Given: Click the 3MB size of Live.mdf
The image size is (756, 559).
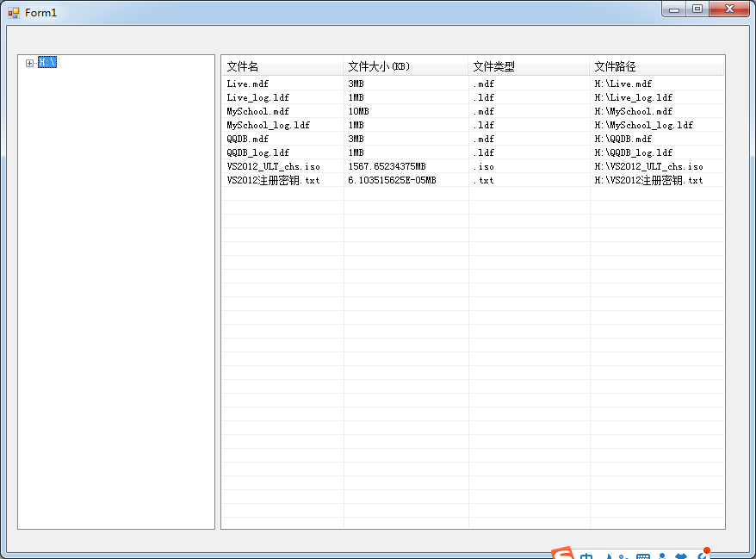Looking at the screenshot, I should click(356, 84).
